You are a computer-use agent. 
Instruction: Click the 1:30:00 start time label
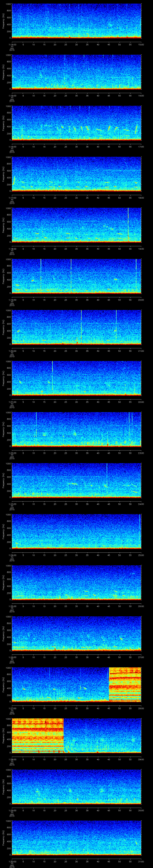click(12, 862)
